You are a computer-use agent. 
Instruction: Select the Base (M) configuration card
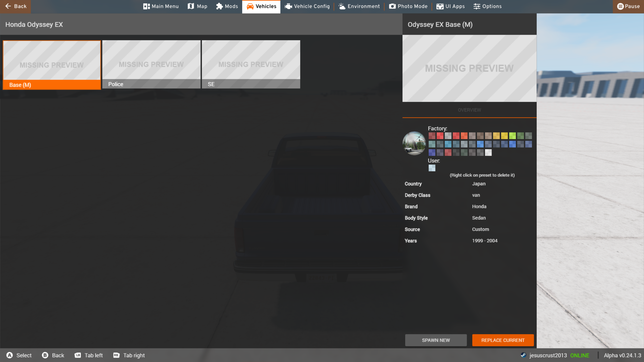[x=52, y=65]
